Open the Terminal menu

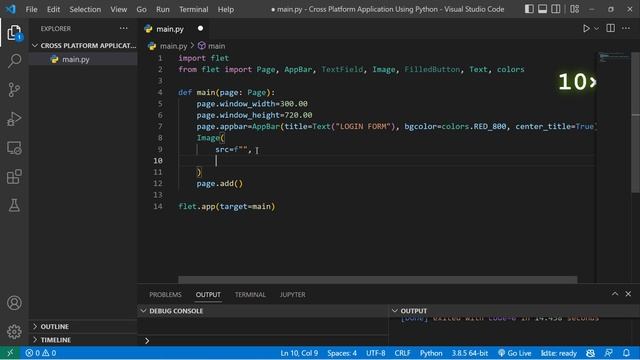pos(193,9)
